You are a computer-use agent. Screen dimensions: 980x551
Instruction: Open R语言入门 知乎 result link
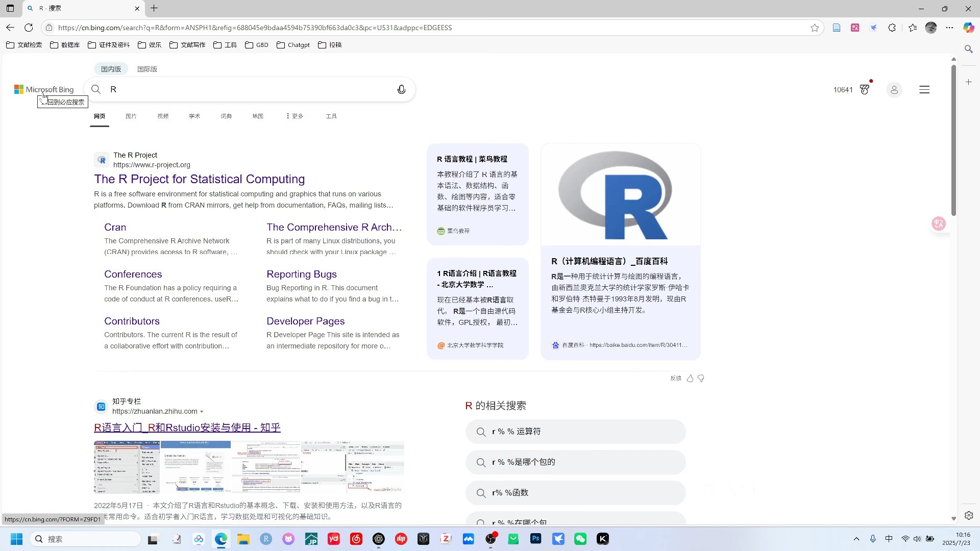[187, 428]
